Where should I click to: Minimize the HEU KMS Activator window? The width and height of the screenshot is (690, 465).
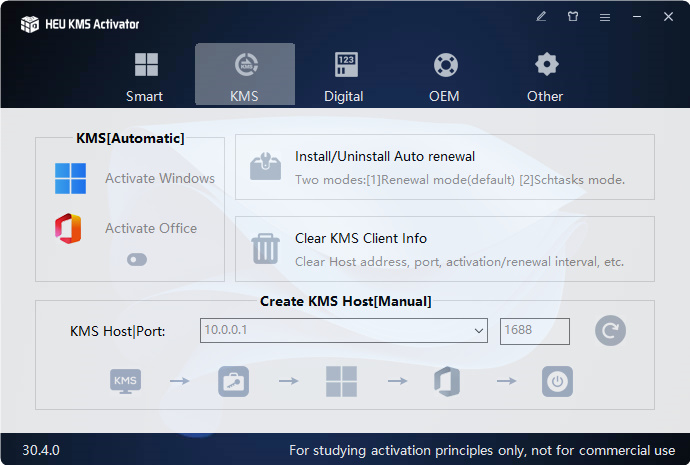pyautogui.click(x=637, y=17)
